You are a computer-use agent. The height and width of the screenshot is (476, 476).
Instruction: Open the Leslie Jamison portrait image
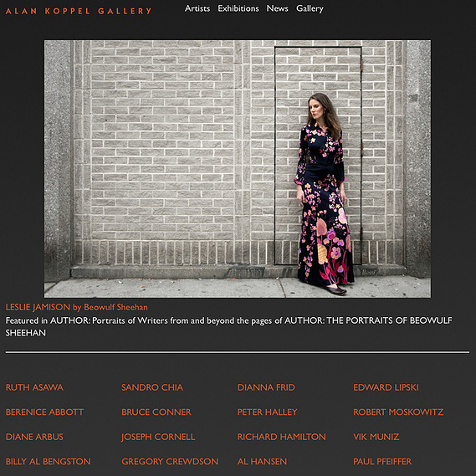[238, 169]
